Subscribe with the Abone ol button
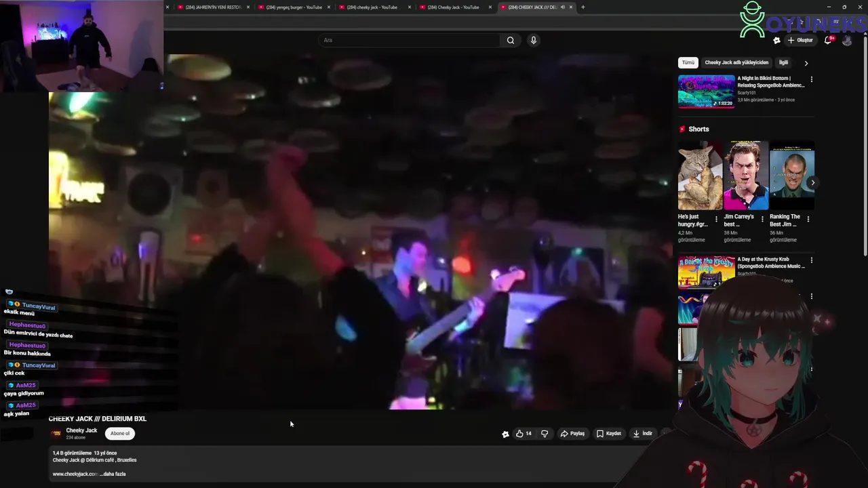Screen dimensions: 868x488 point(120,434)
